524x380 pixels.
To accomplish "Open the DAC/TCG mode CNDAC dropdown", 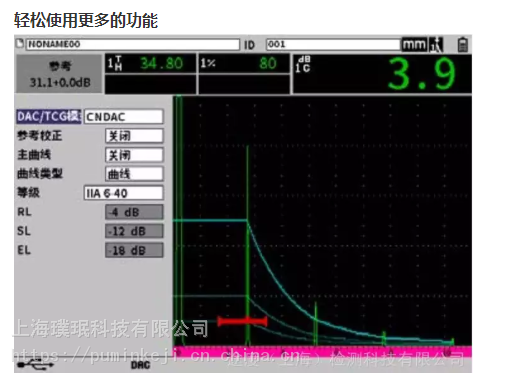I will coord(124,117).
